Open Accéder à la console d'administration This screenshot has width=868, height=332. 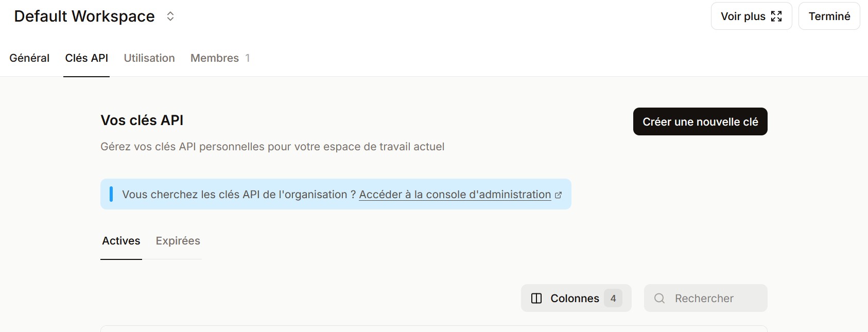[x=455, y=194]
